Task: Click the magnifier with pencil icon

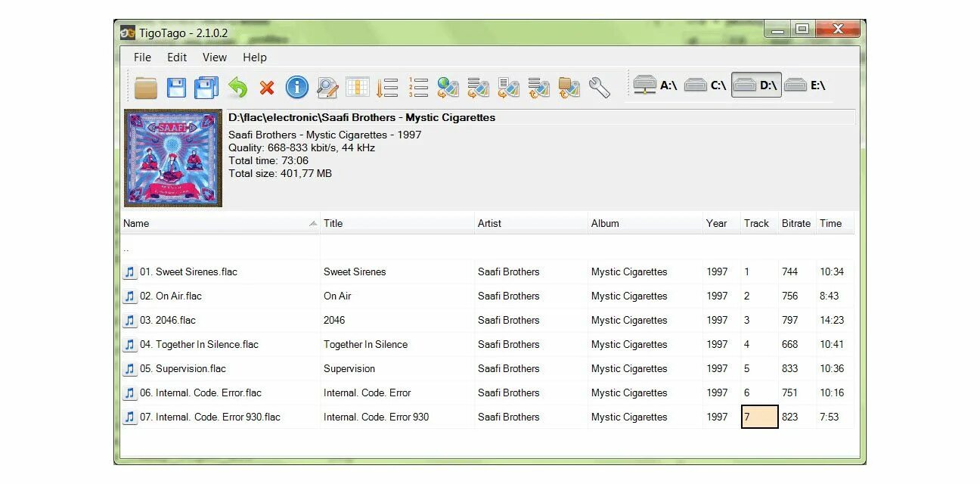Action: coord(327,88)
